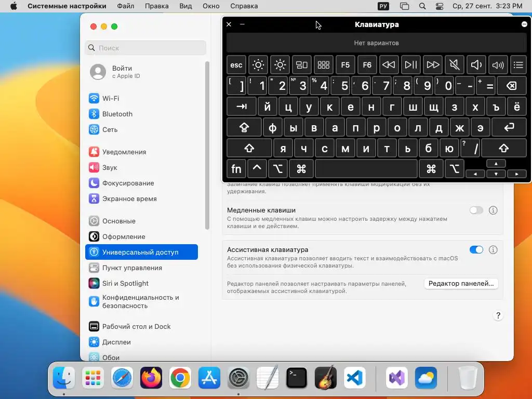Raise brightness with the bright sun key
Screen dimensions: 532x399
(x=280, y=65)
